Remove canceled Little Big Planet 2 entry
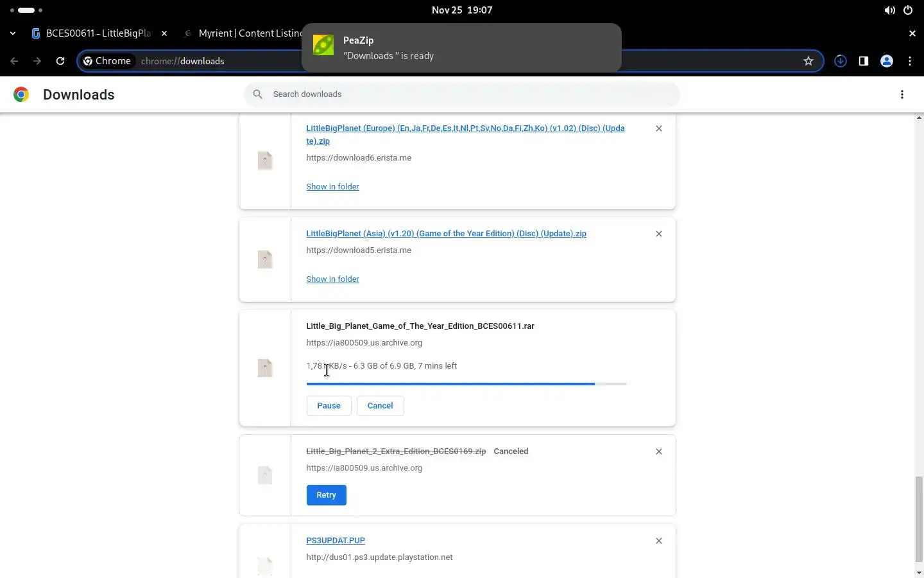 (659, 451)
